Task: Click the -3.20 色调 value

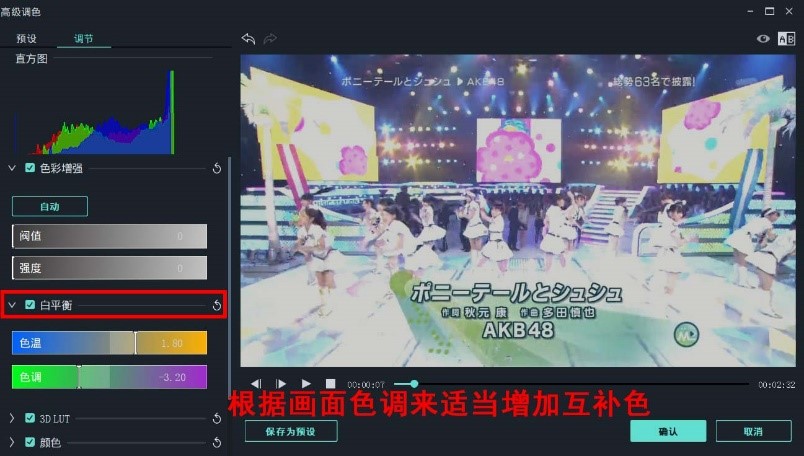Action: click(x=172, y=378)
